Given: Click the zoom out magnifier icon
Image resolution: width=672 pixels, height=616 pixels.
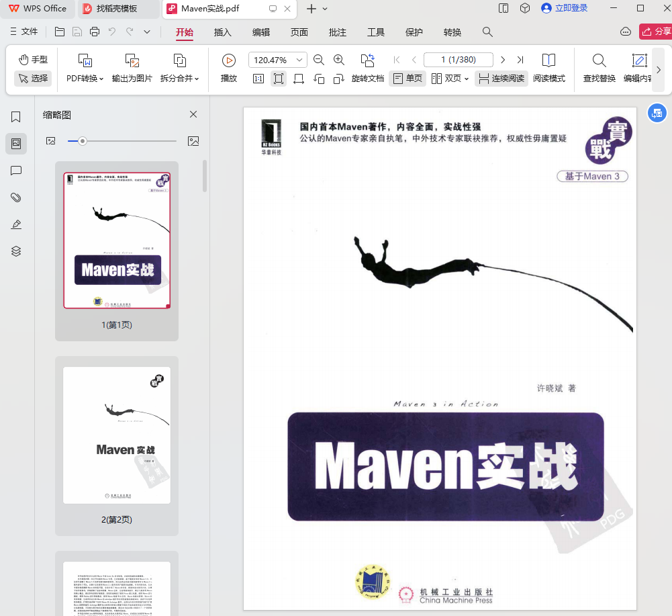Looking at the screenshot, I should pos(319,60).
